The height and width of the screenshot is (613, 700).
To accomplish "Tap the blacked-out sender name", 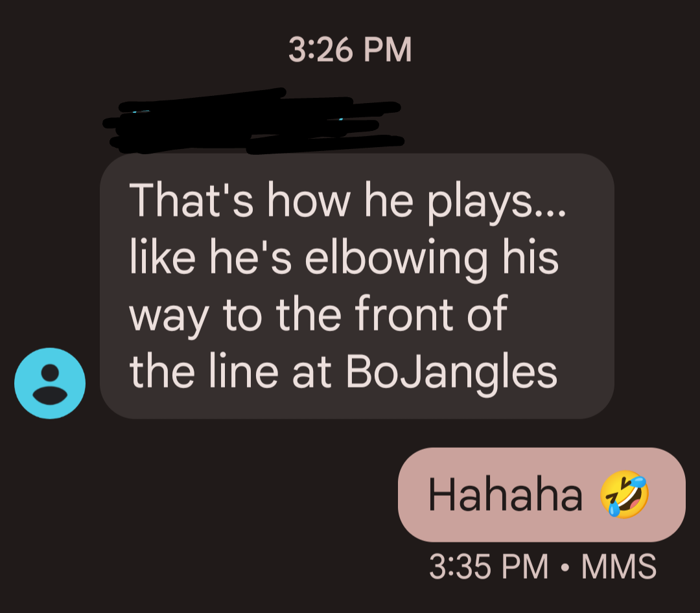I will pyautogui.click(x=253, y=121).
